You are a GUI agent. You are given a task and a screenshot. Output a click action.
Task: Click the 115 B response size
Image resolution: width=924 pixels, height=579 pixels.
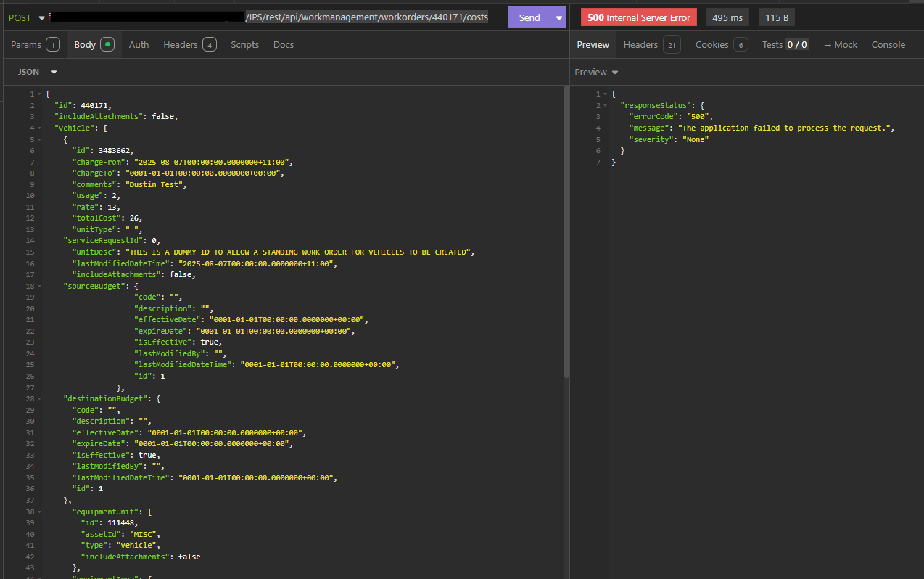tap(777, 17)
